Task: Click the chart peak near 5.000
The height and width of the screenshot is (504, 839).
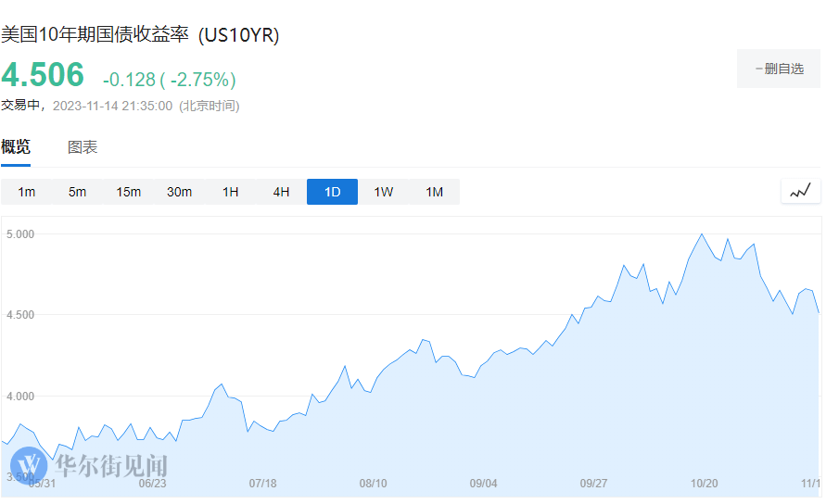Action: [x=702, y=234]
